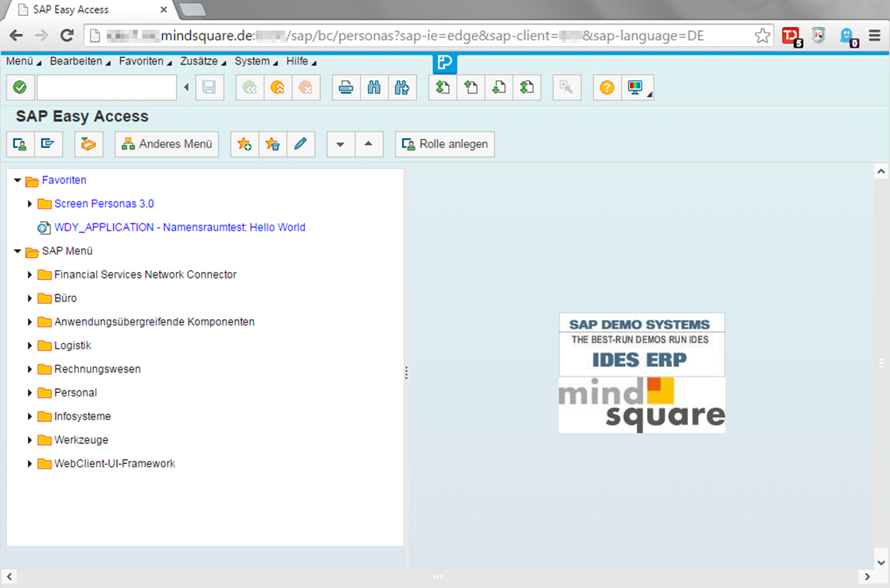
Task: Click the command field collapse arrow
Action: pos(186,88)
